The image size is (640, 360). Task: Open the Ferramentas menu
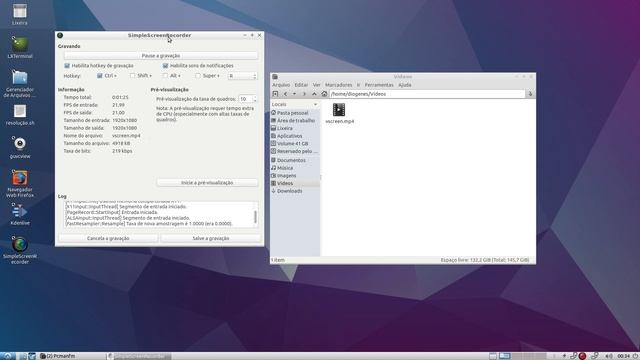point(379,85)
